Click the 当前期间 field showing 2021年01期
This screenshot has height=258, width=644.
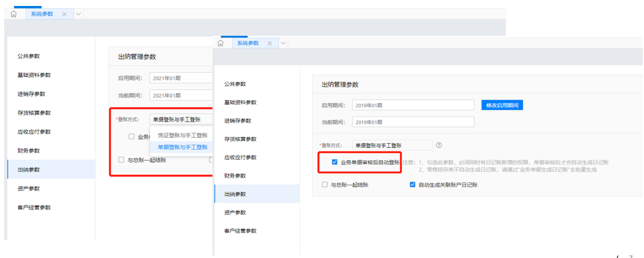click(180, 95)
